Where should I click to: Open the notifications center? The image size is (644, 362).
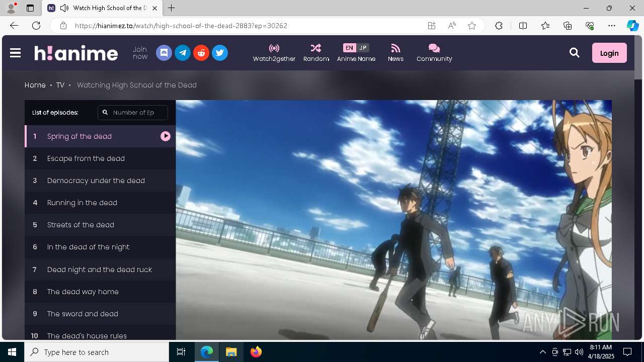pyautogui.click(x=627, y=352)
